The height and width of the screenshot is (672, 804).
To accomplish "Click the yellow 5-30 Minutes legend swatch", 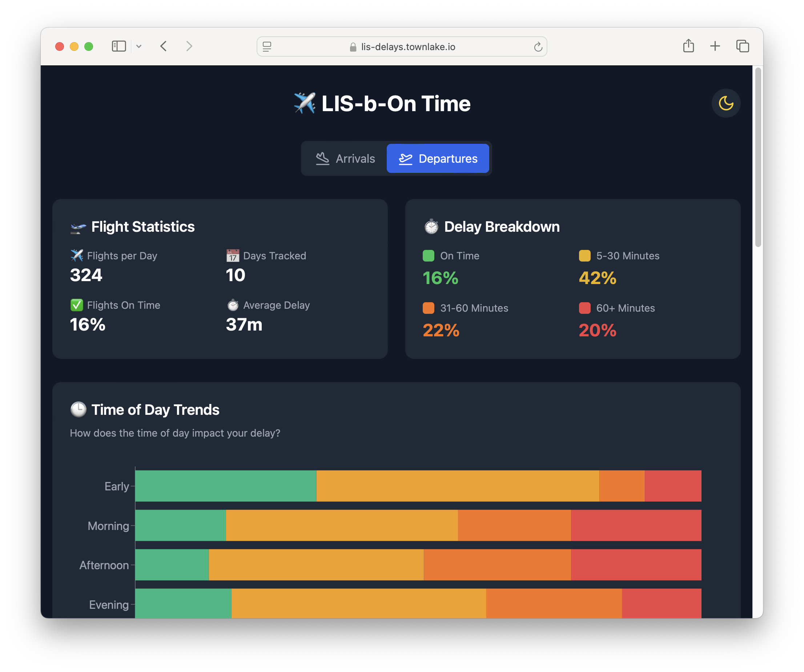I will click(584, 256).
